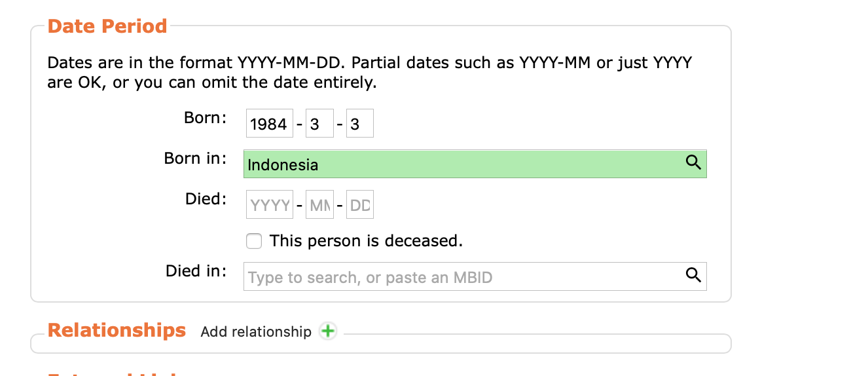
Task: Focus the Died MM month field
Action: pyautogui.click(x=319, y=205)
